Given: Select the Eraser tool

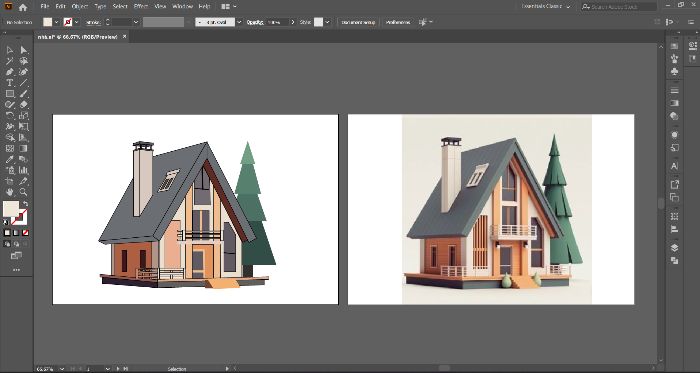Looking at the screenshot, I should (24, 105).
